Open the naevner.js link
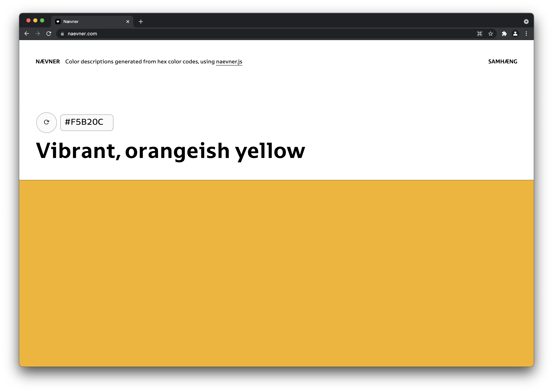Image resolution: width=553 pixels, height=392 pixels. pyautogui.click(x=229, y=62)
